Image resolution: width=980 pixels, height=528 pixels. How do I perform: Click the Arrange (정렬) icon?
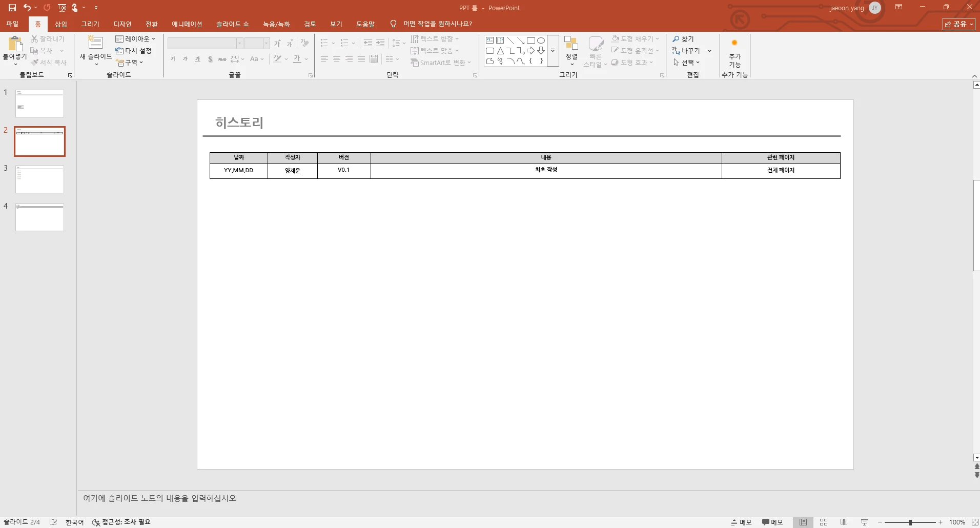tap(571, 43)
